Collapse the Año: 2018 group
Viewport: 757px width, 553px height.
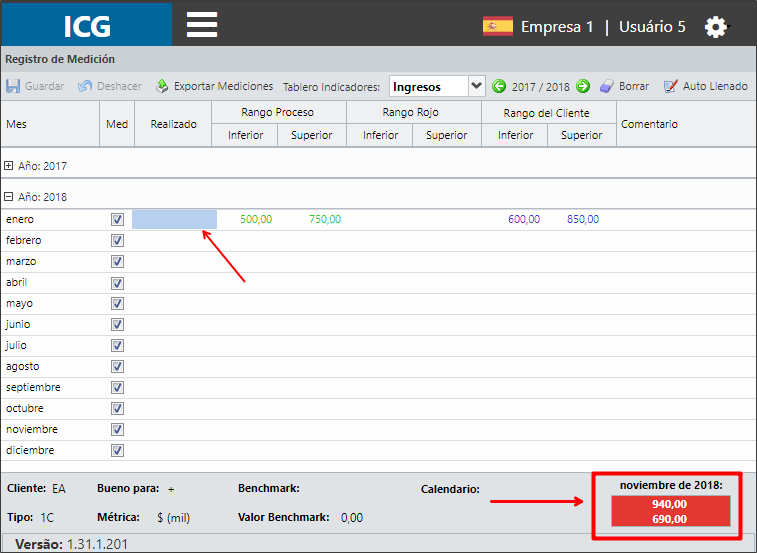(x=8, y=197)
